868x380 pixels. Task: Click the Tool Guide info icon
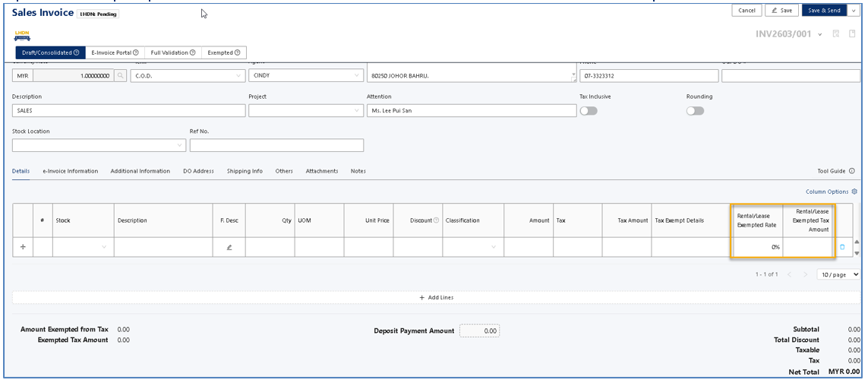pyautogui.click(x=851, y=171)
